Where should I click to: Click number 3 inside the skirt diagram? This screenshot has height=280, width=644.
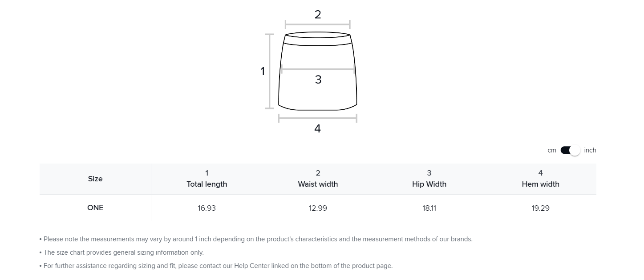click(x=318, y=80)
